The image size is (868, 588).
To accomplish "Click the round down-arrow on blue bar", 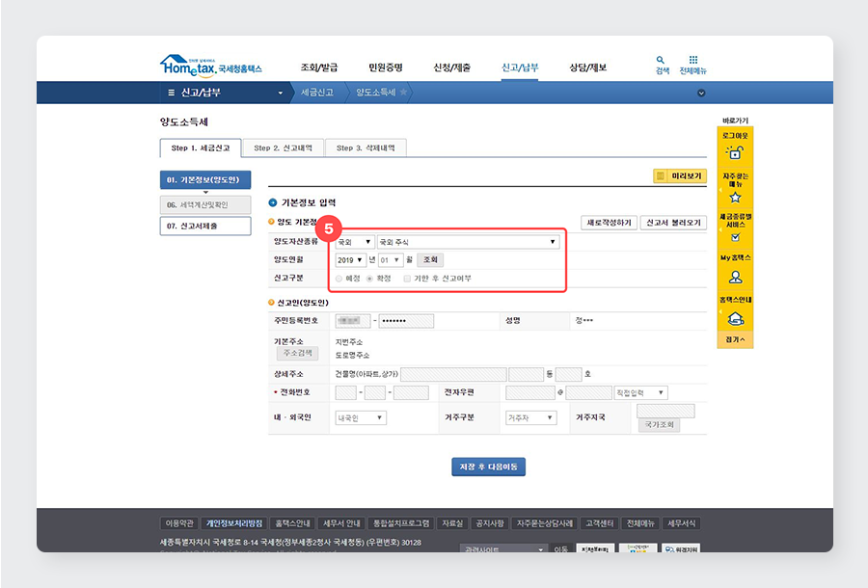I will coord(701,93).
